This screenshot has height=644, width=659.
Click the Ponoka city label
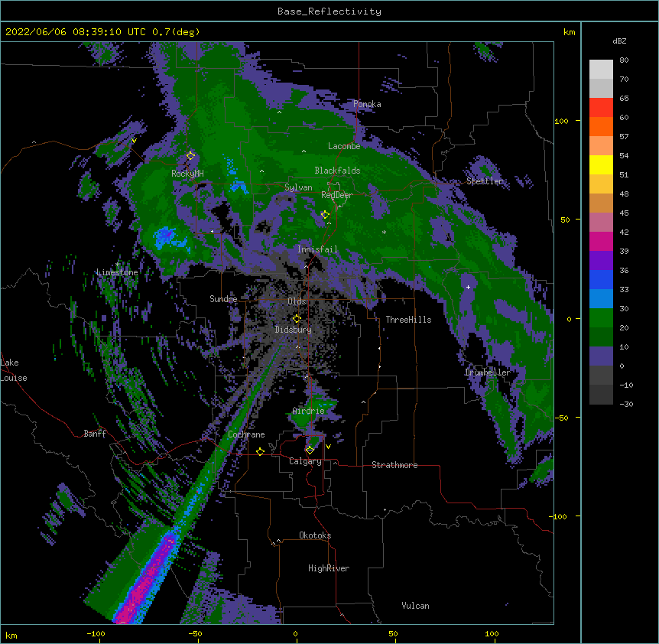[367, 104]
